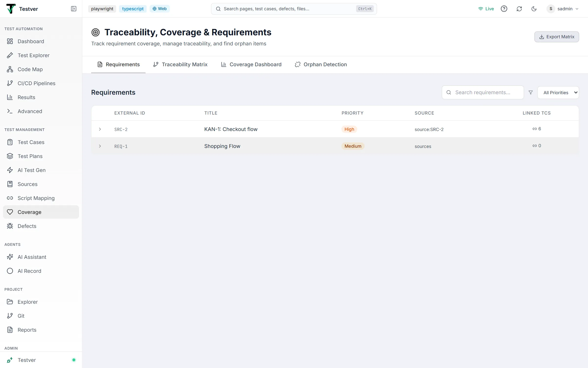Open the sadmin user menu
The image size is (588, 368).
pos(563,9)
